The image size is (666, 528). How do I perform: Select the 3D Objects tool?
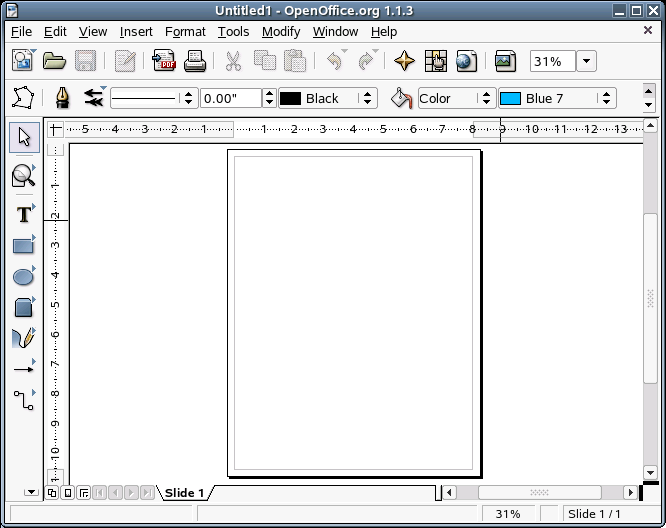click(x=23, y=307)
